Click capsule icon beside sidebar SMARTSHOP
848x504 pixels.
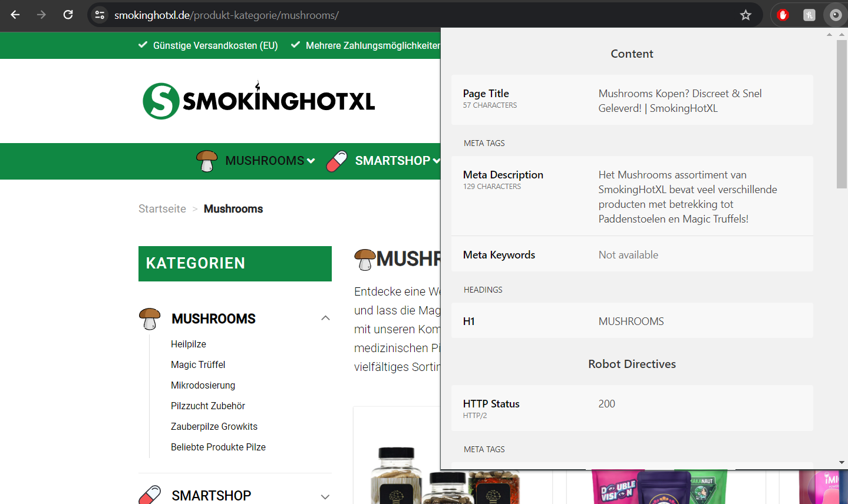150,495
